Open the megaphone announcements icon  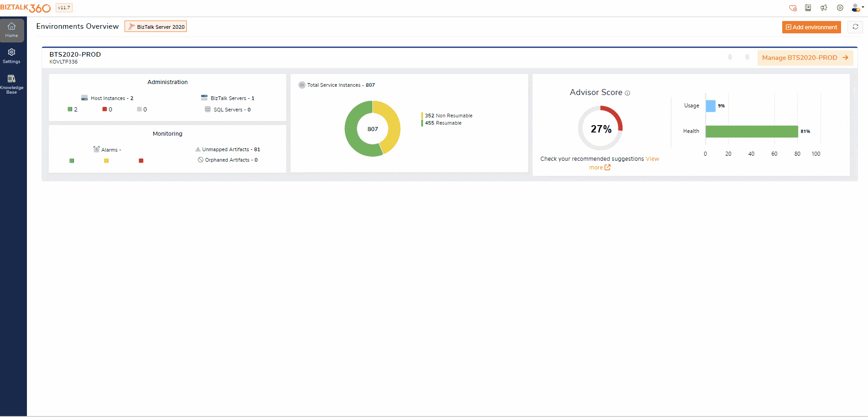pyautogui.click(x=824, y=8)
